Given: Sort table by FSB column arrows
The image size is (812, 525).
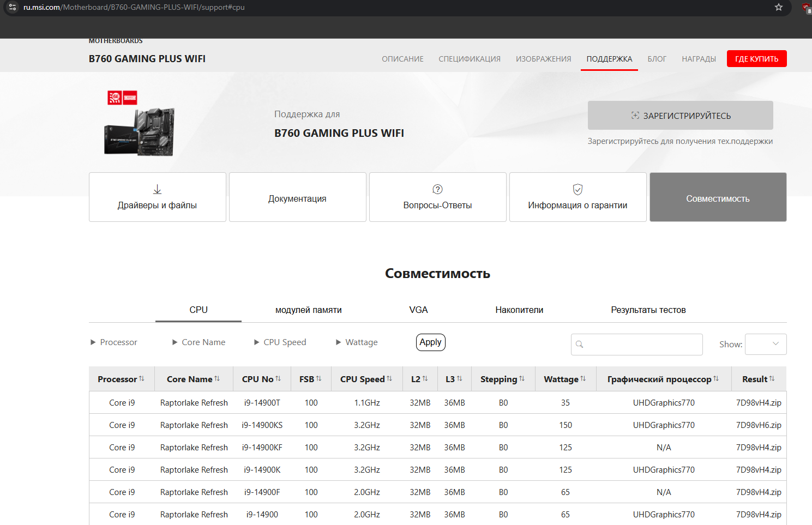Looking at the screenshot, I should [x=318, y=378].
